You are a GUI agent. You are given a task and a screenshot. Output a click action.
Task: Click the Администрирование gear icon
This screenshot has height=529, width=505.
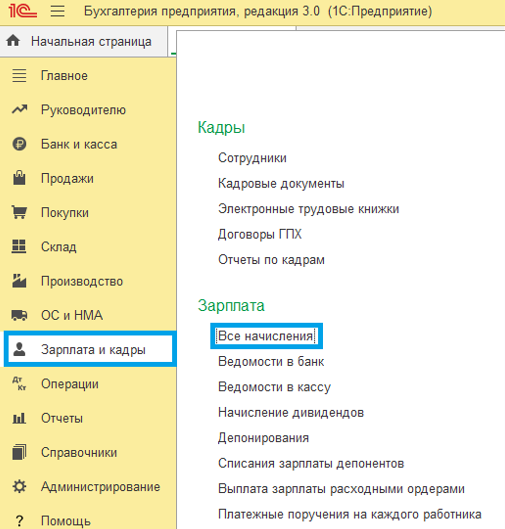[19, 486]
